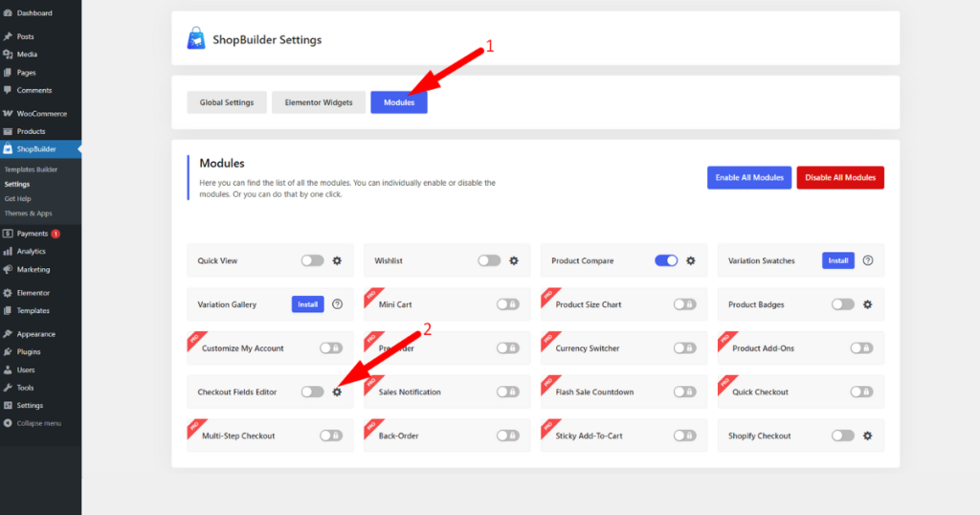980x515 pixels.
Task: Toggle the locked Quick Checkout switch
Action: [862, 392]
